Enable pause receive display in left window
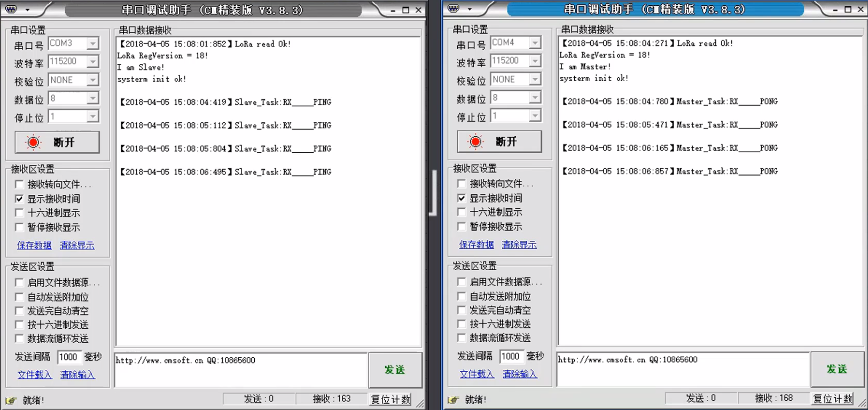868x410 pixels. [x=20, y=227]
